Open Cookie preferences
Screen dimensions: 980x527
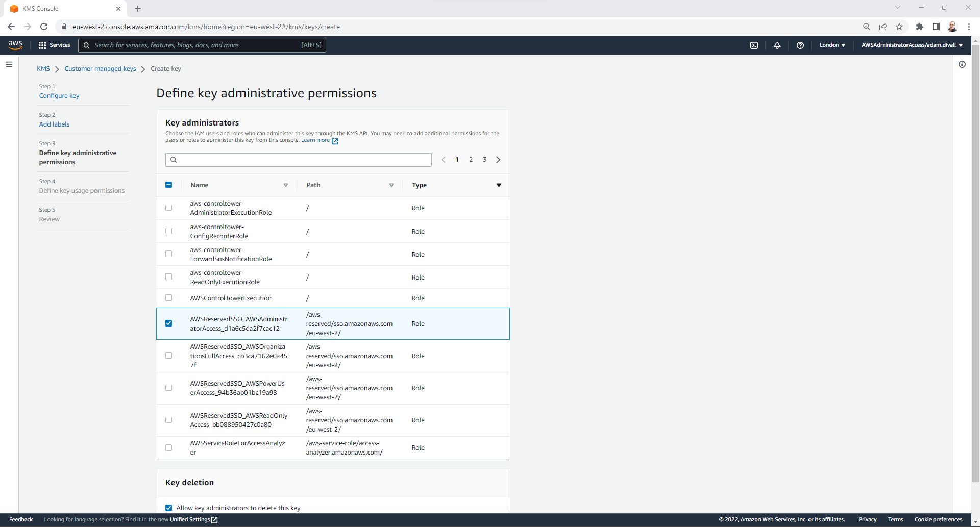938,520
